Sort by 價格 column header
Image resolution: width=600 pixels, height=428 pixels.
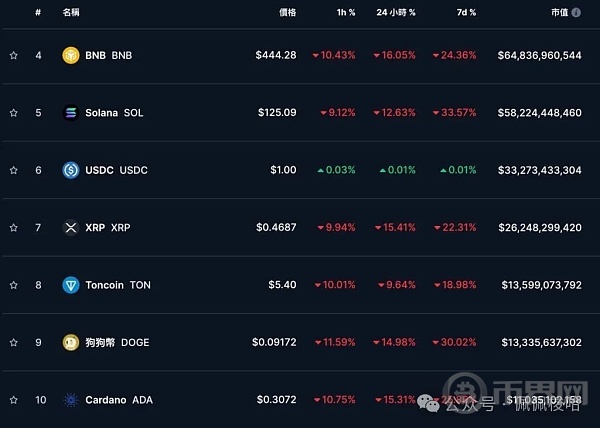[287, 13]
